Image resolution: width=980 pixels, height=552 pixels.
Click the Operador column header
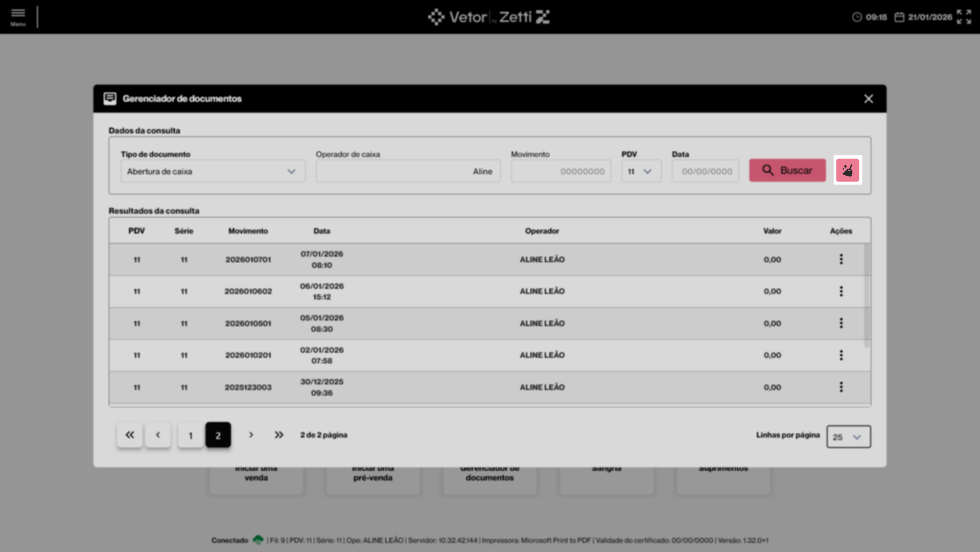[542, 231]
